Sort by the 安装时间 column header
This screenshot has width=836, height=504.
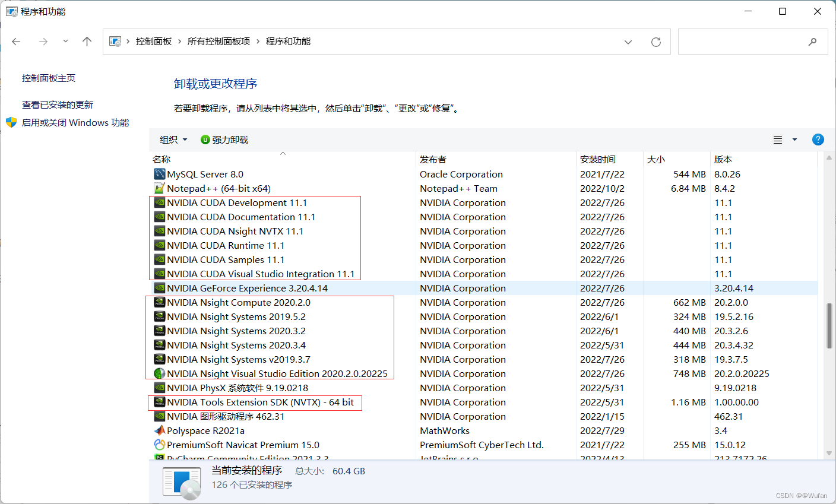tap(610, 159)
